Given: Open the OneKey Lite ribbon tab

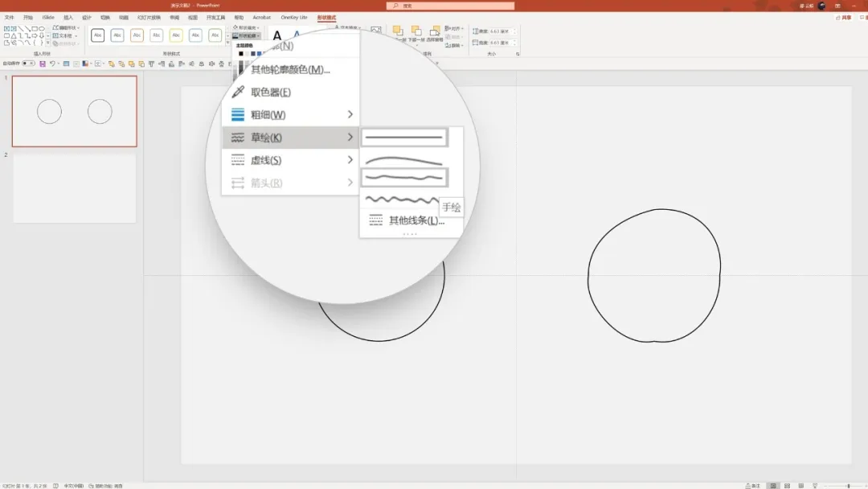Looking at the screenshot, I should 294,18.
